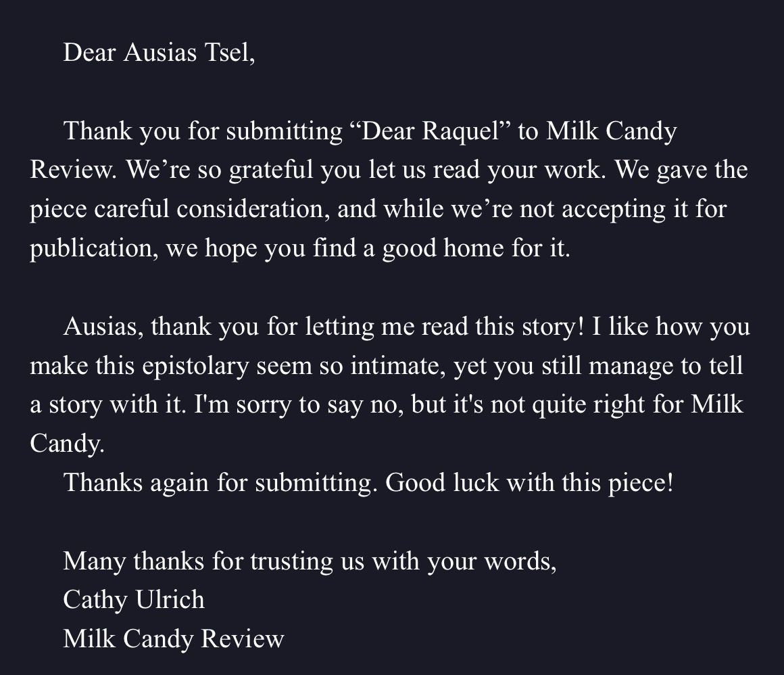Click the signature name "Cathy Ulrich"
The image size is (784, 675).
pyautogui.click(x=134, y=599)
